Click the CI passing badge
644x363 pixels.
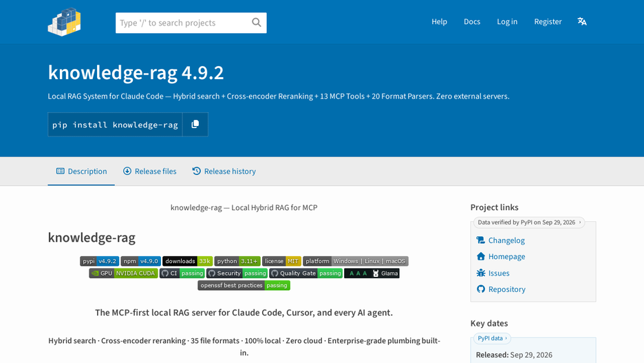pyautogui.click(x=182, y=273)
